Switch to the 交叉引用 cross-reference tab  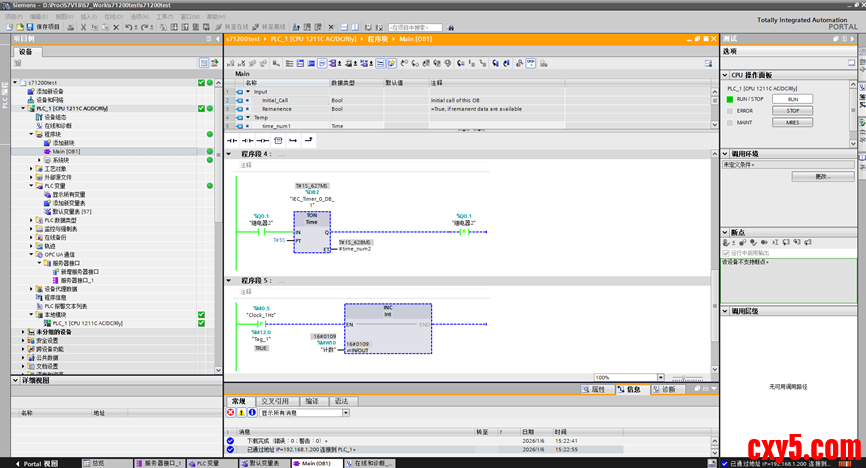(x=274, y=400)
